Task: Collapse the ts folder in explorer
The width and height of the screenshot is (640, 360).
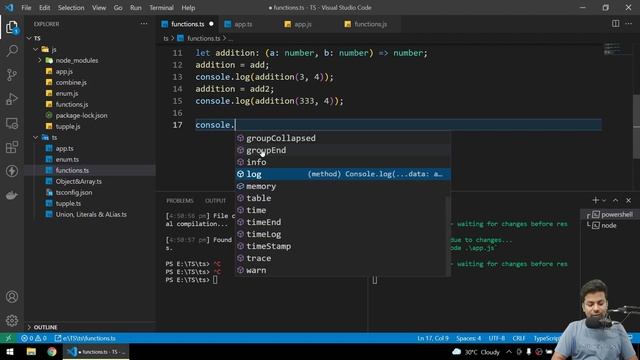Action: coord(36,138)
